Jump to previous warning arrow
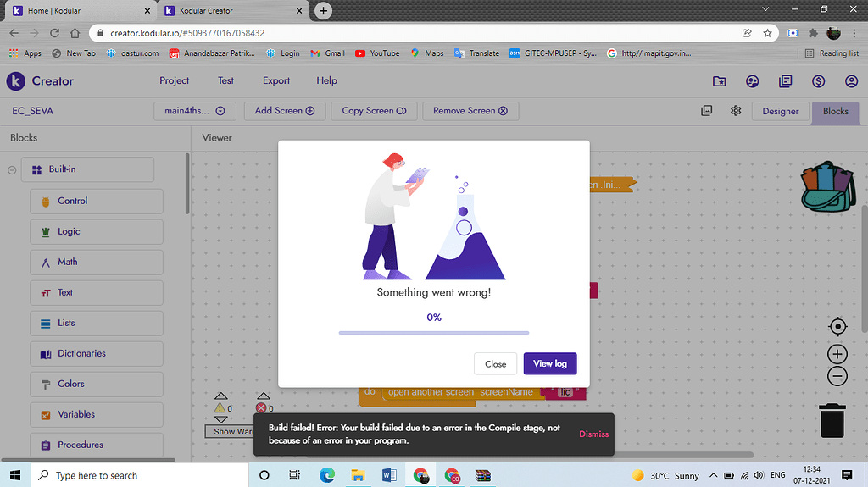 coord(221,396)
